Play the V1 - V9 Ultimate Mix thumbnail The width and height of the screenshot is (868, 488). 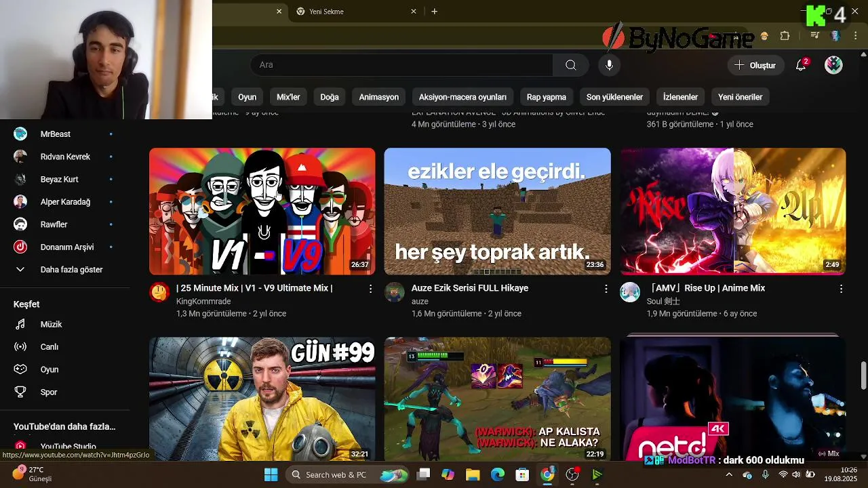pos(262,211)
